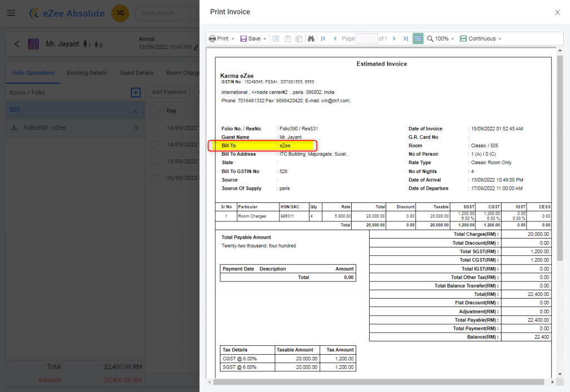570x392 pixels.
Task: Click the Continuous view mode icon
Action: pyautogui.click(x=463, y=38)
